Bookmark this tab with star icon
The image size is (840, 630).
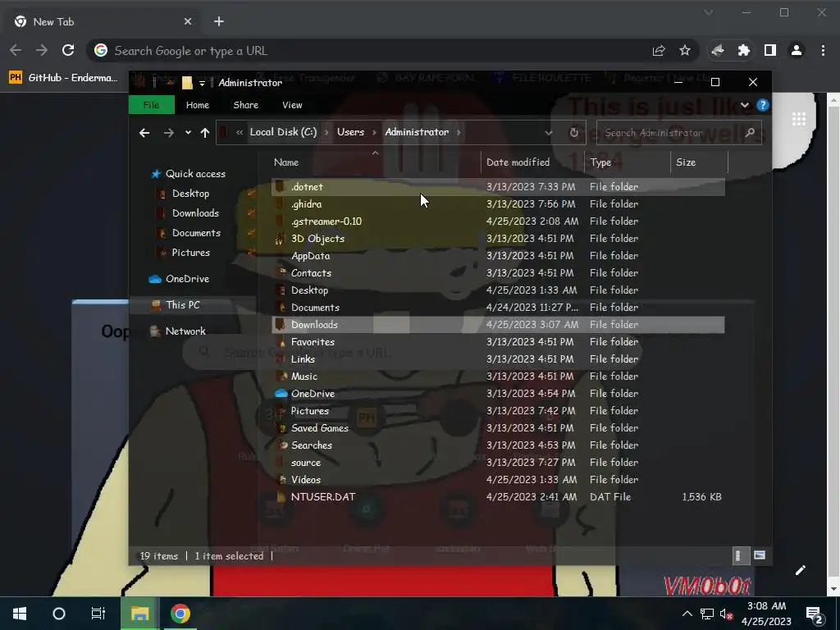tap(685, 50)
